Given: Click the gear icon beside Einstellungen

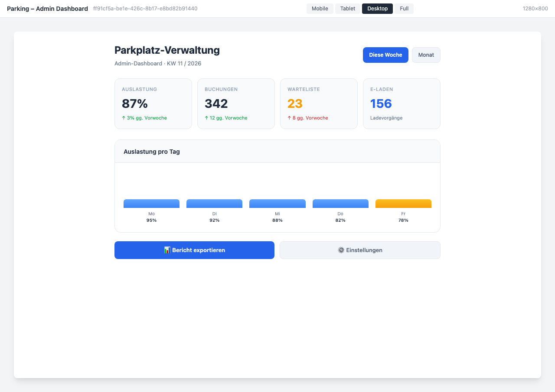Looking at the screenshot, I should 341,250.
